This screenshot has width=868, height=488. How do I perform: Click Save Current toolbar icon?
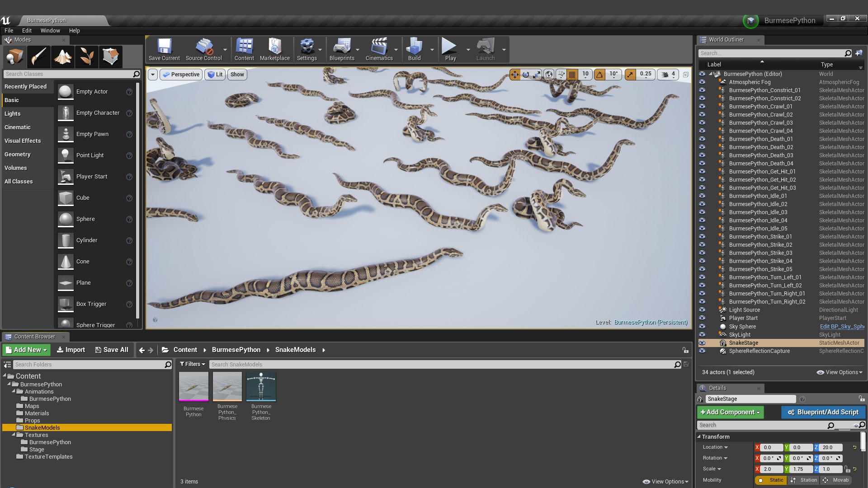(x=164, y=49)
